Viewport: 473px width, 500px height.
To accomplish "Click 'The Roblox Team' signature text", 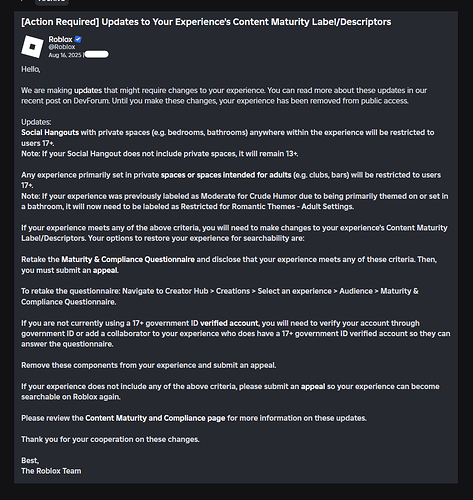I will (x=51, y=471).
